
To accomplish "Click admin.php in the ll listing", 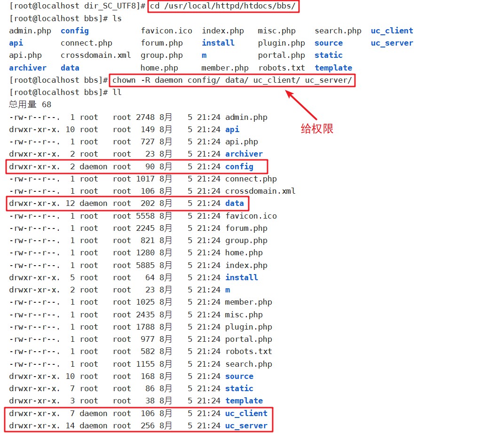I will coord(246,118).
